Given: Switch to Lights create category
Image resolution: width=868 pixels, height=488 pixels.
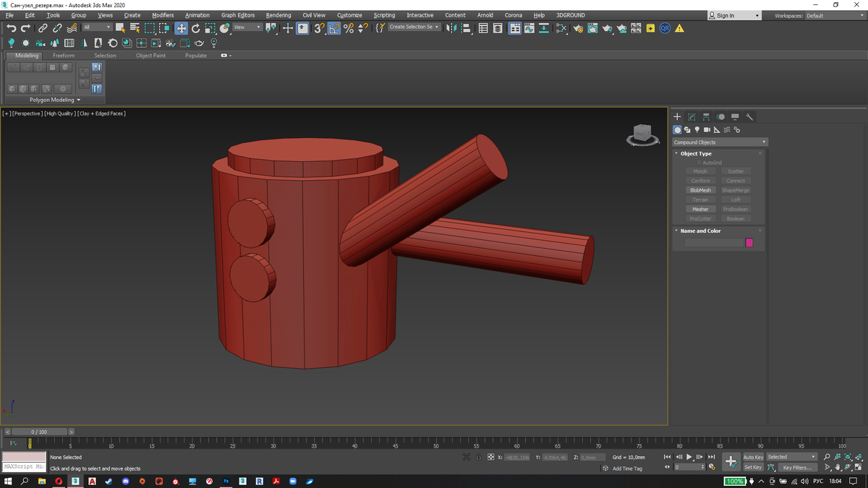Looking at the screenshot, I should [x=697, y=130].
